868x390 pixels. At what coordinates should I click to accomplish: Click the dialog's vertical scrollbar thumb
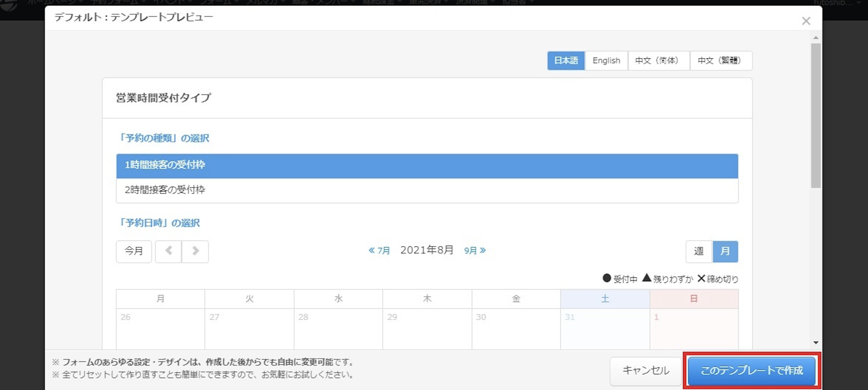pyautogui.click(x=815, y=114)
